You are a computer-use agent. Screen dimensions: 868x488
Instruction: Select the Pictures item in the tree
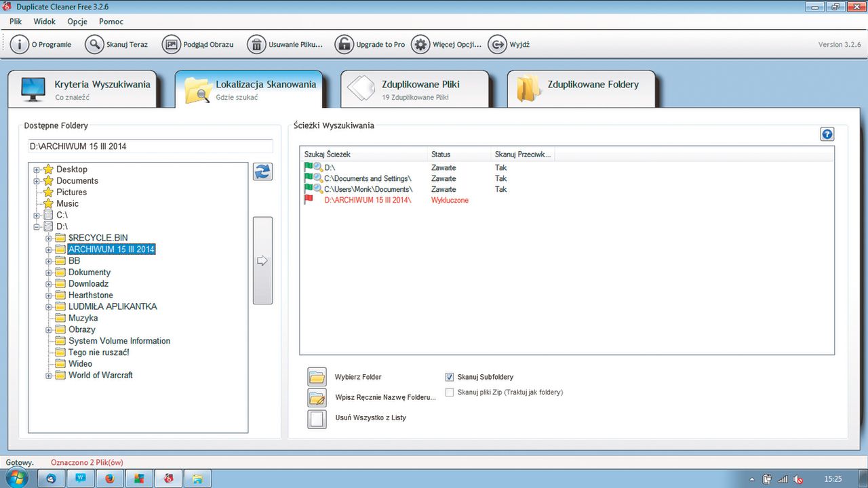[x=71, y=192]
